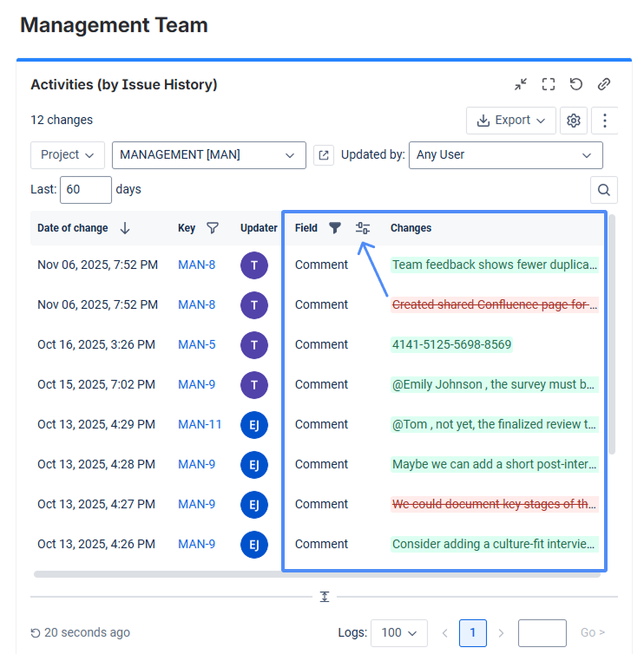Enter fullscreen mode for the gadget

click(x=549, y=84)
